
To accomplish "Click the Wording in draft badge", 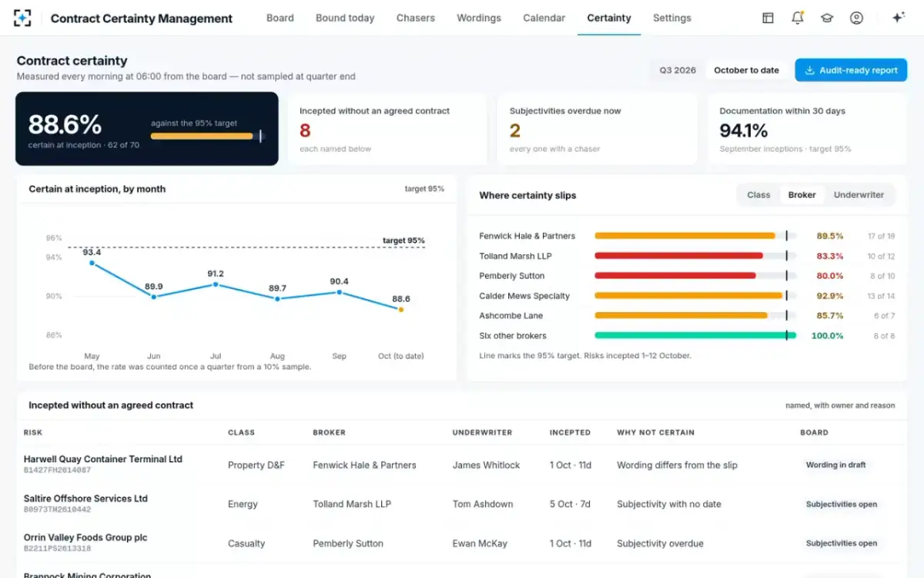I will pyautogui.click(x=835, y=465).
